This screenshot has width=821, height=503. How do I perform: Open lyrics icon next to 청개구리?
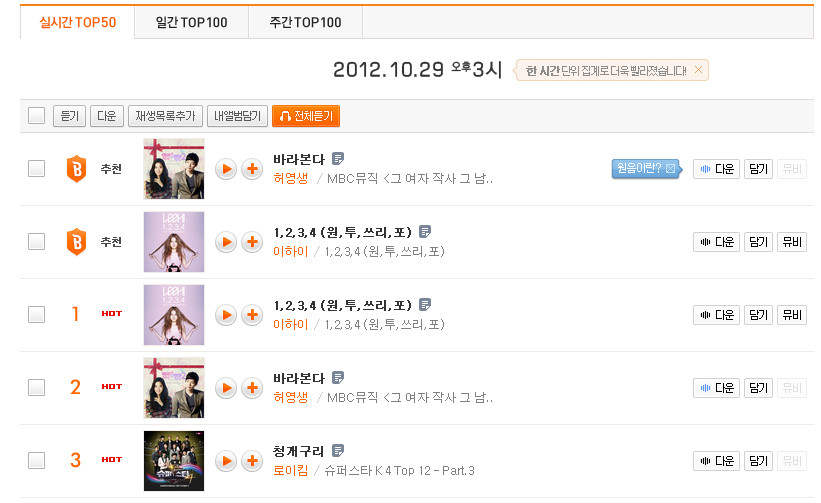[338, 450]
